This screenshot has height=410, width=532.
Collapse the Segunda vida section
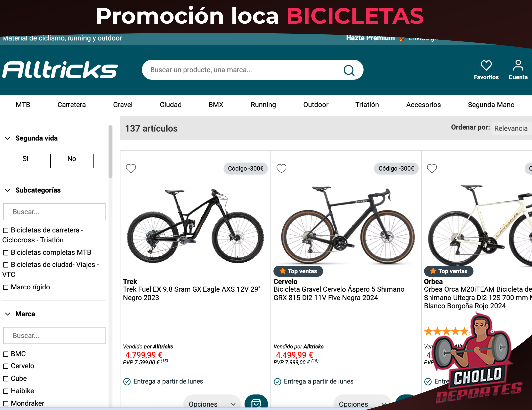(x=8, y=138)
